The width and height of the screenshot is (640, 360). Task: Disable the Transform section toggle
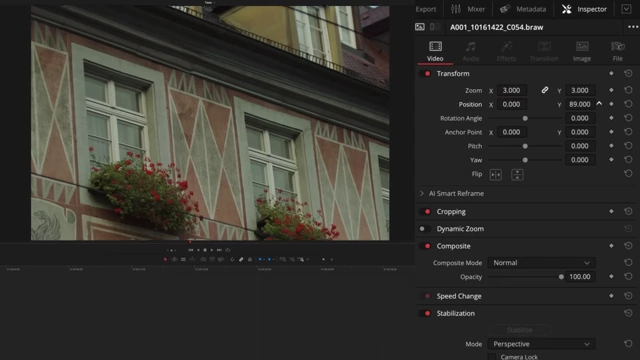click(425, 74)
